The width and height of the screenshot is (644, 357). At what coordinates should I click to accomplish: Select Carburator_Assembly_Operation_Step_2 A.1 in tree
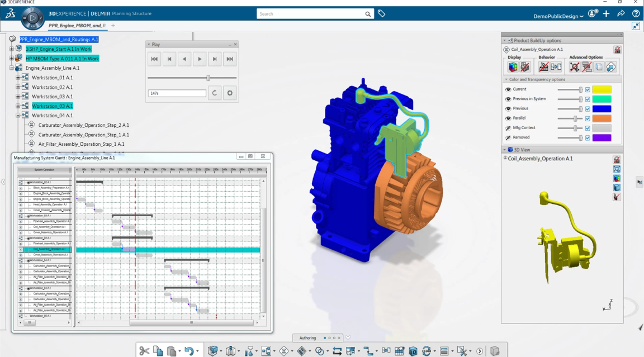click(83, 125)
